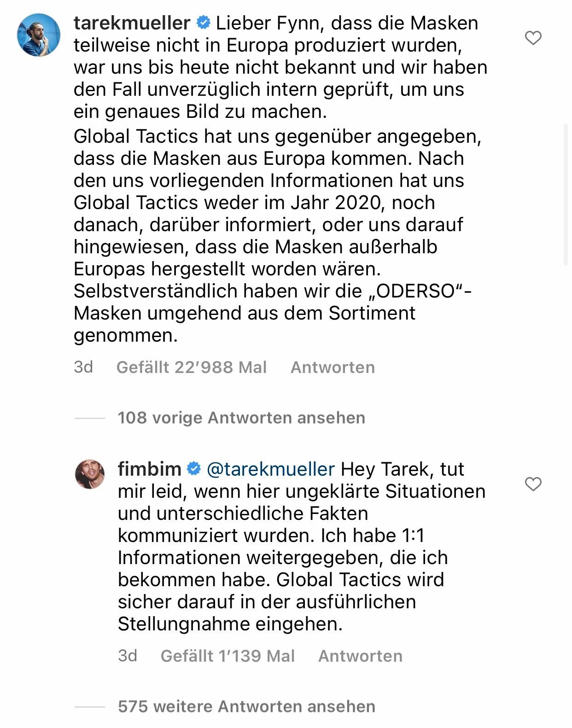Open tarekmueller's profile picture

coord(38,35)
